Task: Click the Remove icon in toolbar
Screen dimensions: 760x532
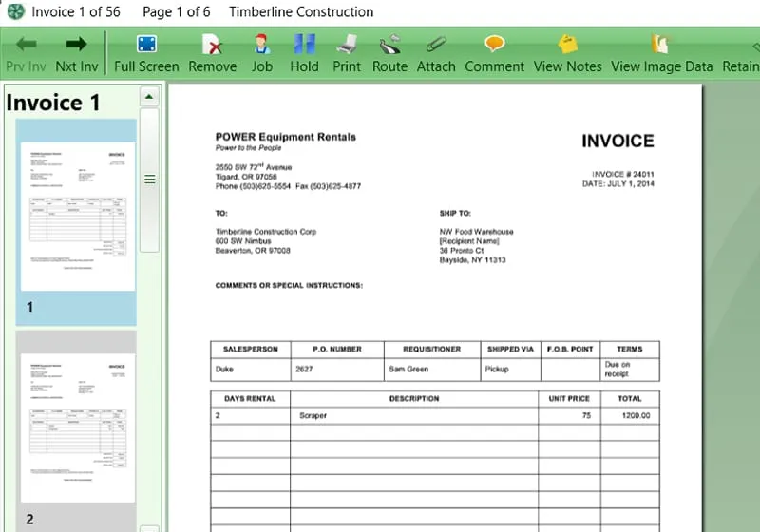Action: point(213,53)
